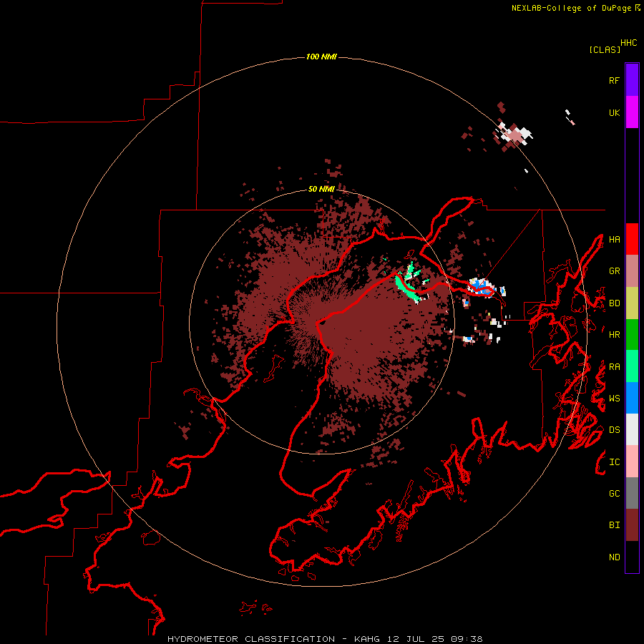
Task: Click the IC legend label
Action: coord(614,462)
